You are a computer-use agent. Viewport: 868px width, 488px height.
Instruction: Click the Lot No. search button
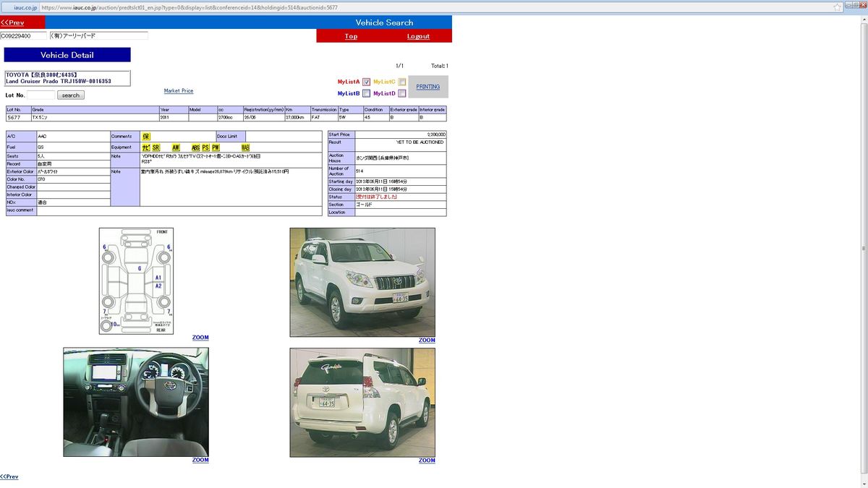[71, 95]
